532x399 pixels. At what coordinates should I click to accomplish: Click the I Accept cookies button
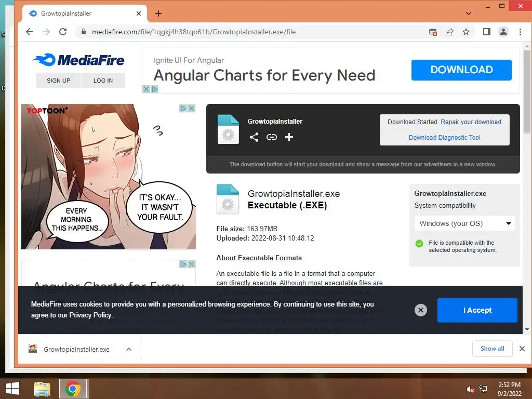coord(477,310)
